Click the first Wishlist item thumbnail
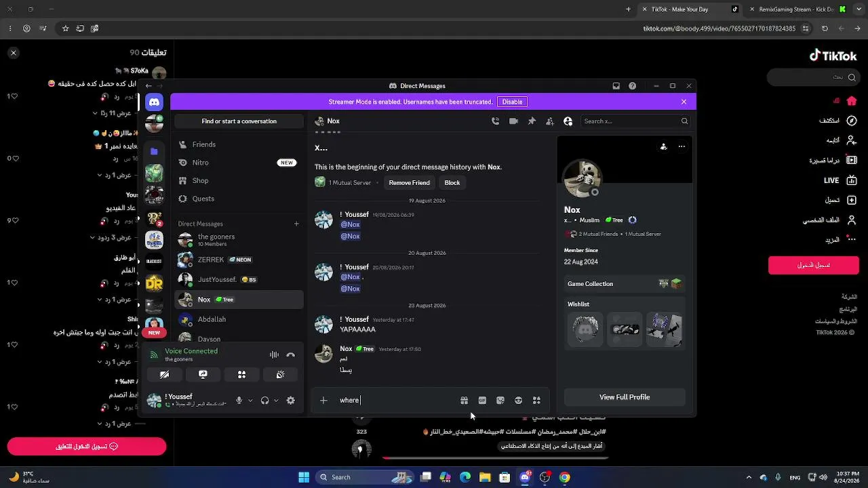Viewport: 868px width, 488px height. click(585, 329)
